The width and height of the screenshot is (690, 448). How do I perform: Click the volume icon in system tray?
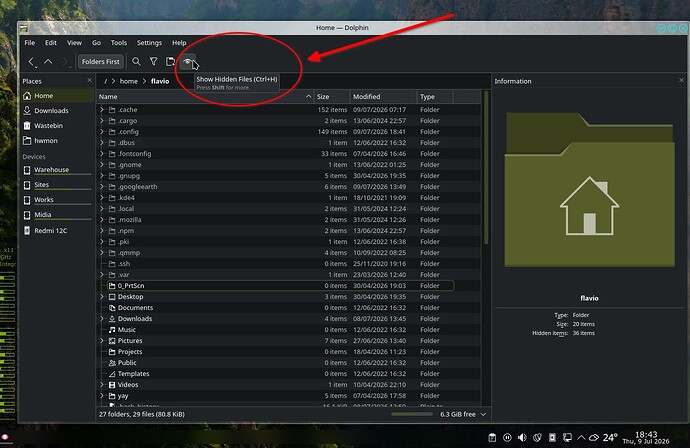click(522, 437)
